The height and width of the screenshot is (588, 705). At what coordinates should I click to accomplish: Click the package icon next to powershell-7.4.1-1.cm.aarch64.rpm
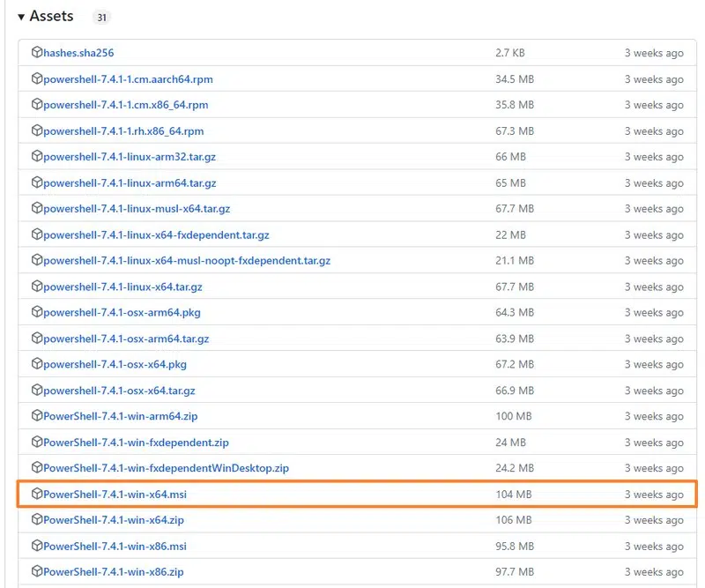click(x=35, y=78)
